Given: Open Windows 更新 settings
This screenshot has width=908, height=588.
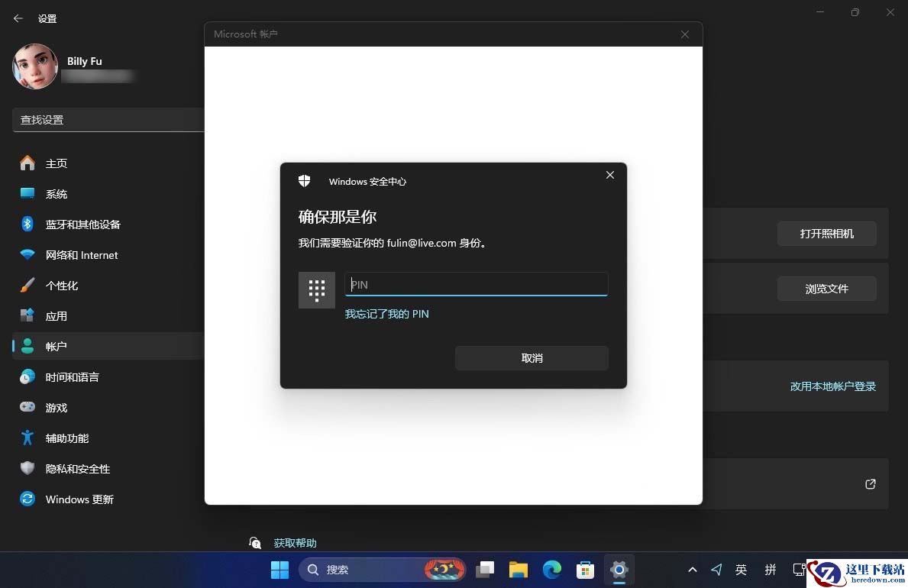Looking at the screenshot, I should 108,499.
